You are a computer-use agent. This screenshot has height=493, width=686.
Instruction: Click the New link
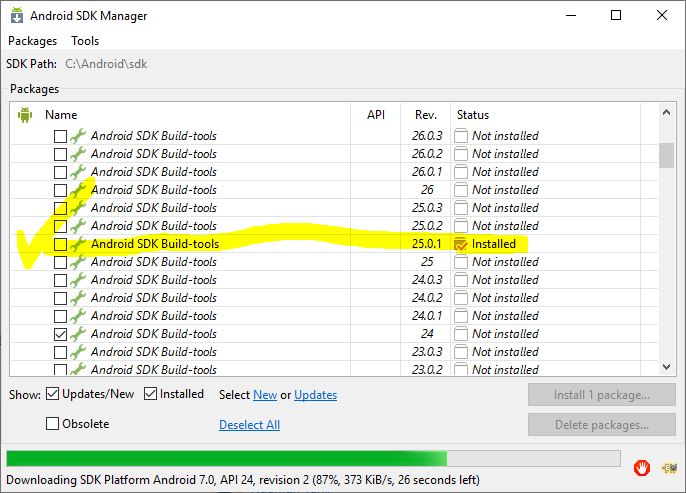tap(265, 395)
